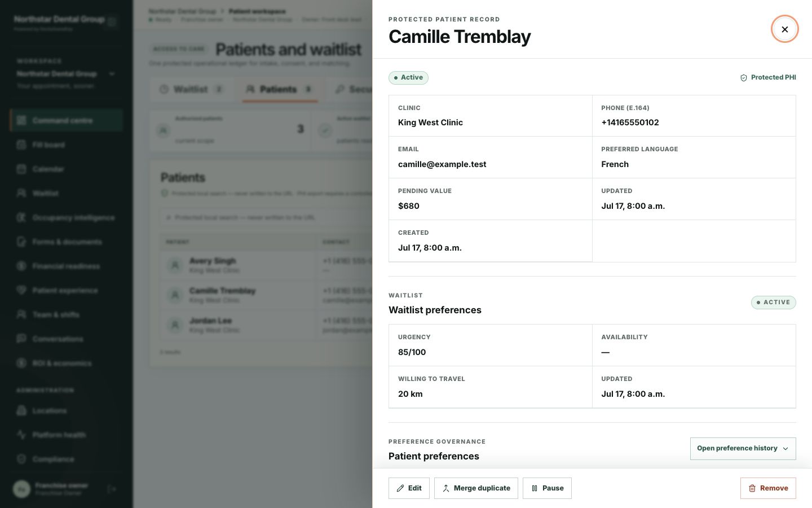This screenshot has width=812, height=508.
Task: Click the Edit pencil icon
Action: (400, 488)
